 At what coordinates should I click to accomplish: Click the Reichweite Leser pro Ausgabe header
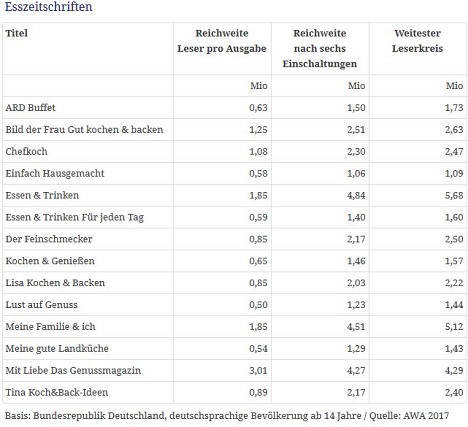(222, 41)
